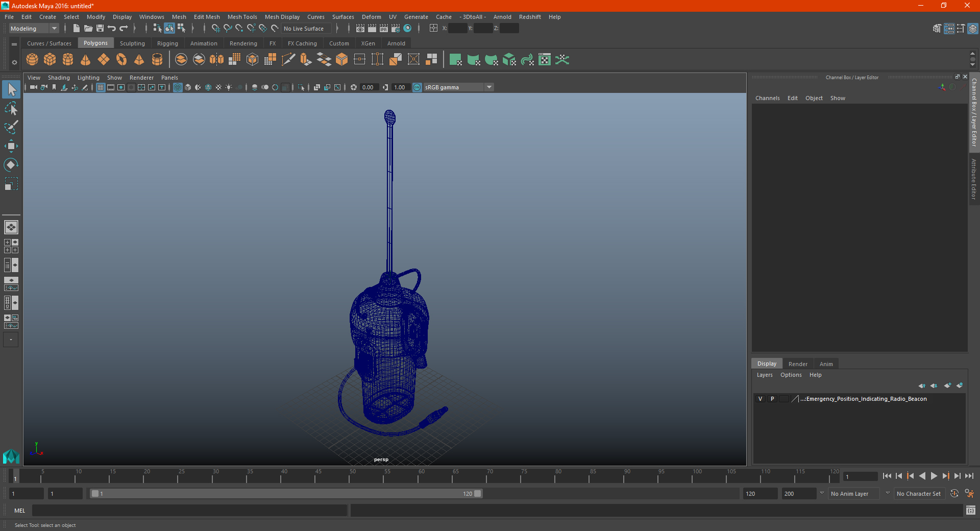Viewport: 980px width, 531px height.
Task: Create a polygon plane from the shelf
Action: pos(104,60)
